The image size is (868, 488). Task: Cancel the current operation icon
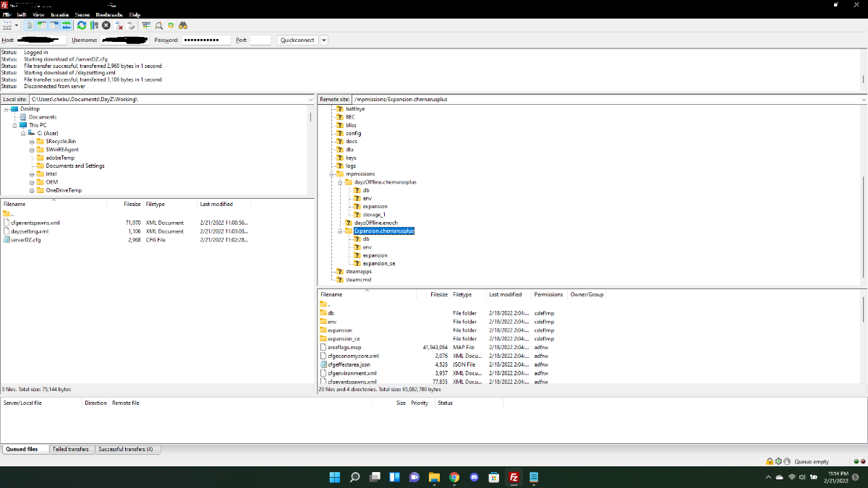tap(106, 25)
